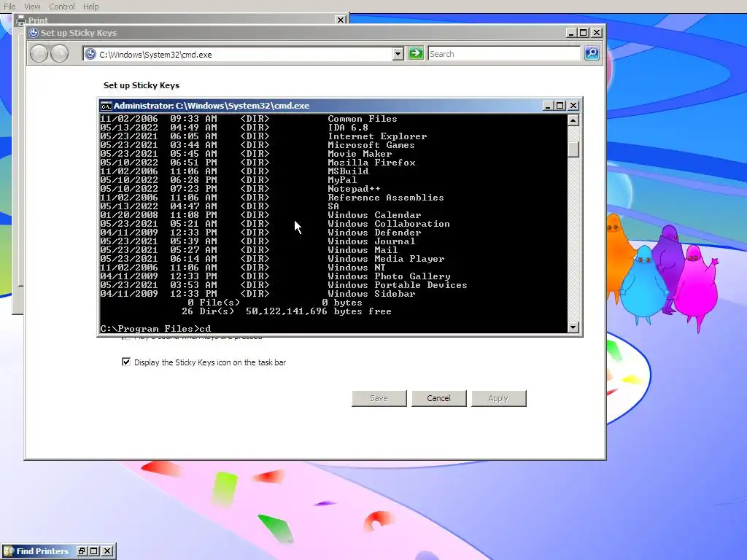Click console scrollbar up arrow
Image resolution: width=747 pixels, height=560 pixels.
(573, 120)
